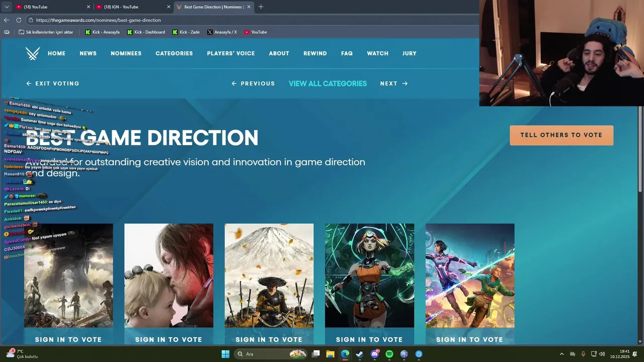Open the JURY menu item
The height and width of the screenshot is (362, 644).
410,53
